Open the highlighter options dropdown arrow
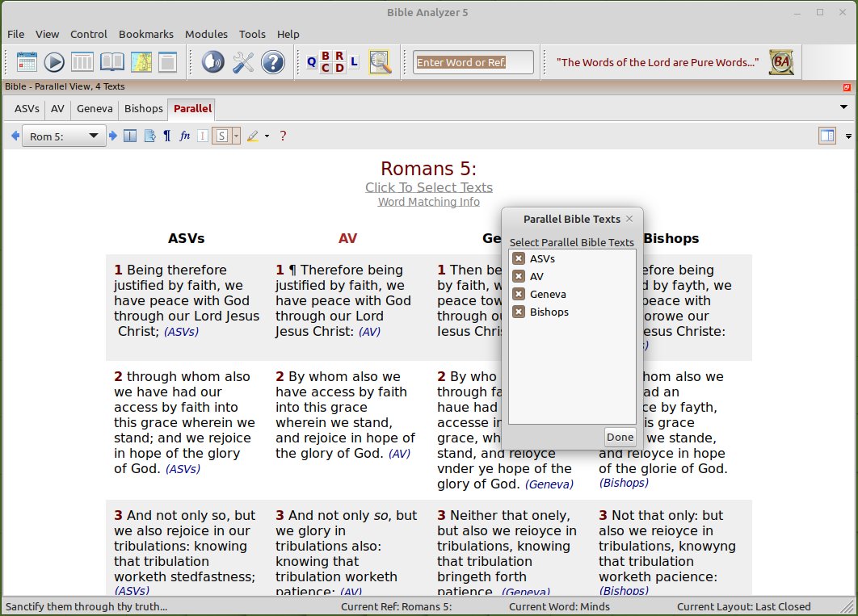The image size is (858, 616). tap(267, 136)
